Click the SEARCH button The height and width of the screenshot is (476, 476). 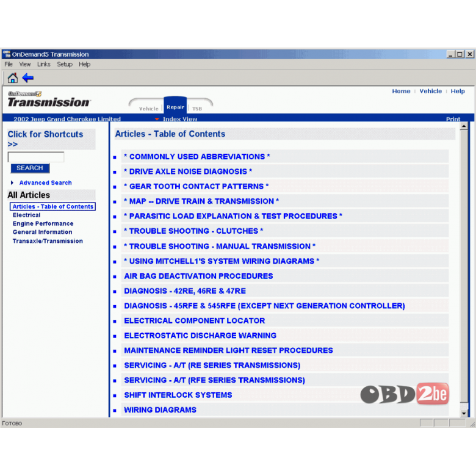coord(30,168)
